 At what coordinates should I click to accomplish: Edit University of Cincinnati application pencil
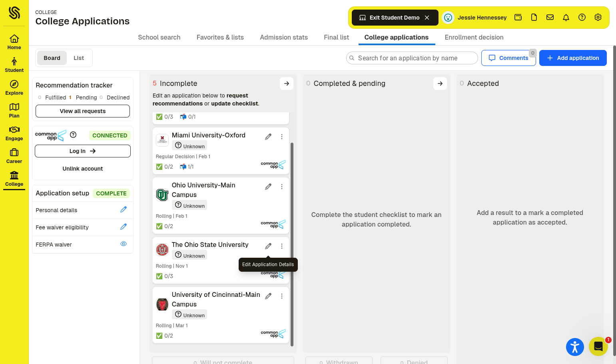click(268, 296)
